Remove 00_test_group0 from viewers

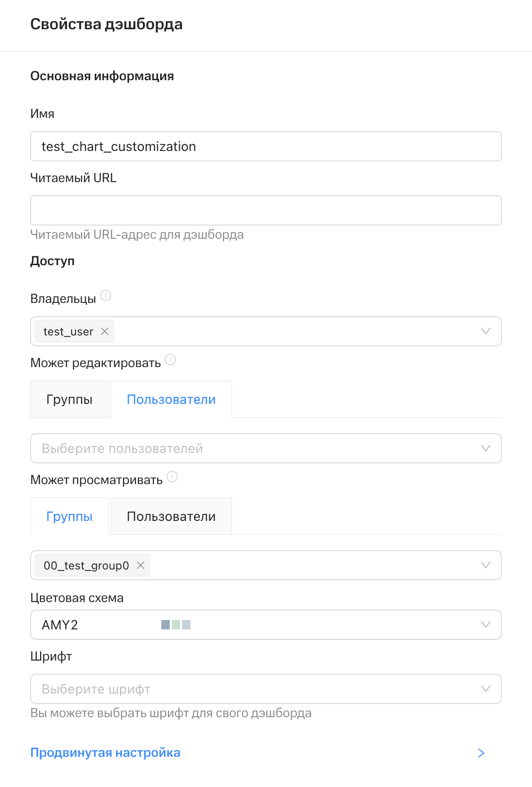[x=141, y=566]
